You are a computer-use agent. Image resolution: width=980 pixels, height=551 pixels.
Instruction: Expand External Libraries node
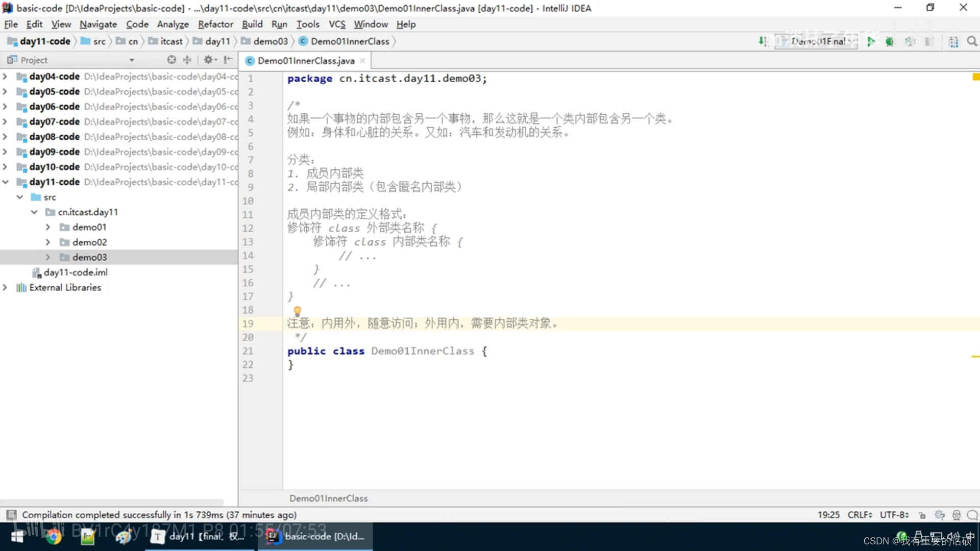(x=5, y=287)
